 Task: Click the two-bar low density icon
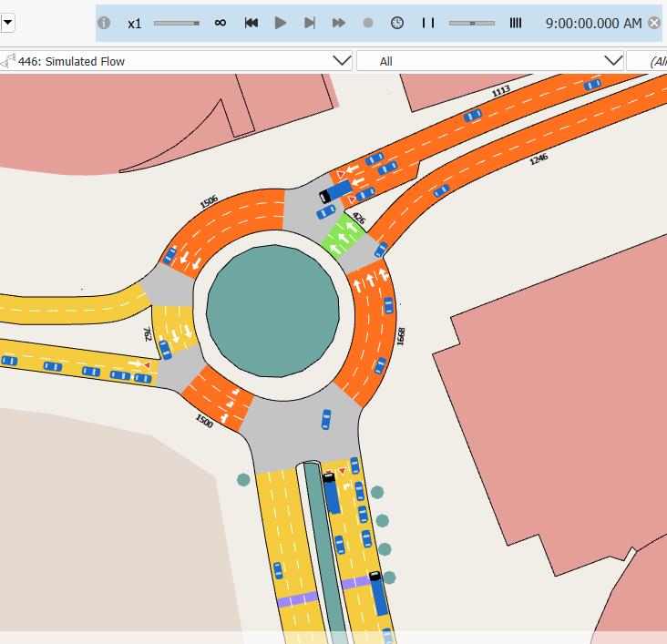click(x=427, y=23)
